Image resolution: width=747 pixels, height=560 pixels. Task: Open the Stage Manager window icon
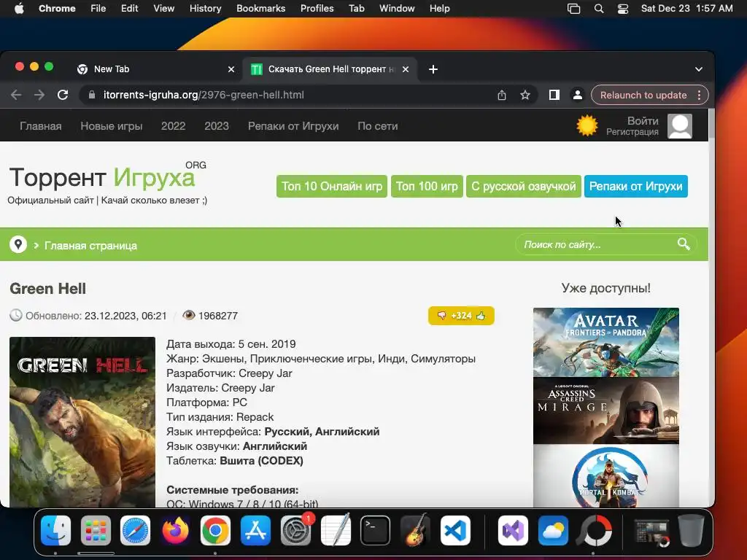click(574, 9)
